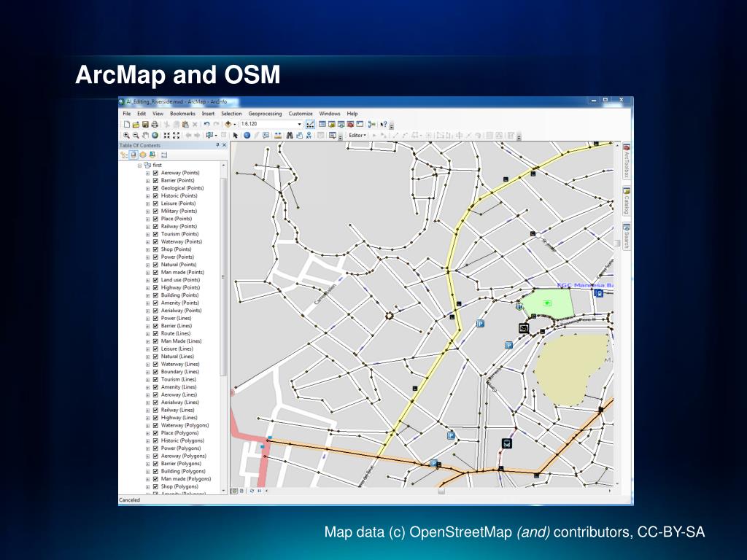Screen dimensions: 747x560
Task: Open the Bookmarks menu
Action: [x=182, y=114]
